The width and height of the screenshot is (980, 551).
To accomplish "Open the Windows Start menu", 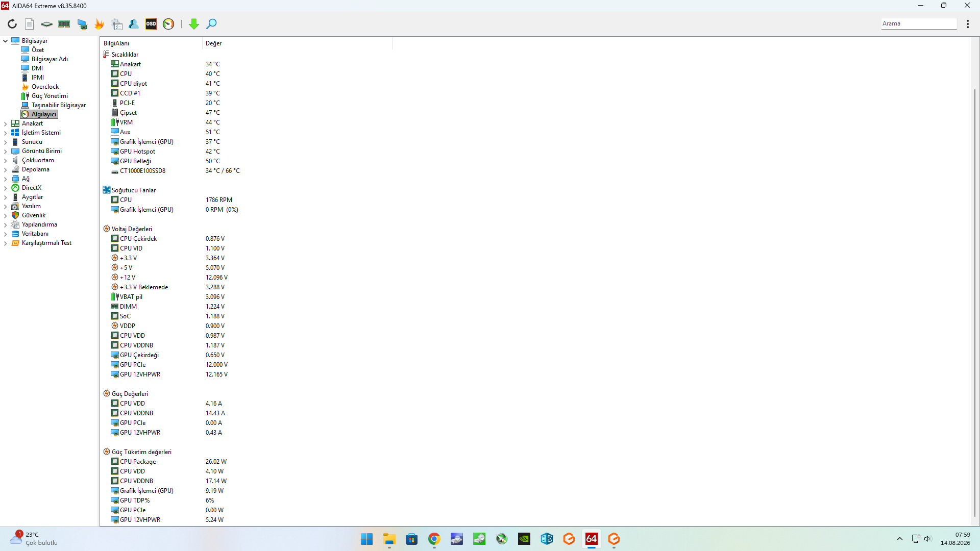I will tap(367, 539).
